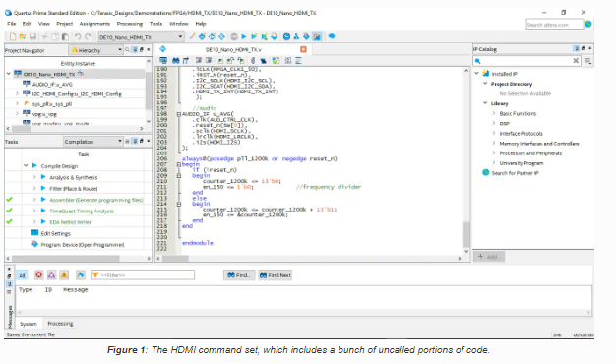
Task: Expand the Analysis & Synthesis task
Action: point(34,177)
